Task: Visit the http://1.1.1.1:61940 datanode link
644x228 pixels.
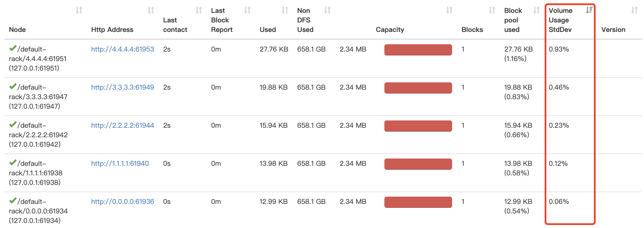Action: pyautogui.click(x=120, y=163)
